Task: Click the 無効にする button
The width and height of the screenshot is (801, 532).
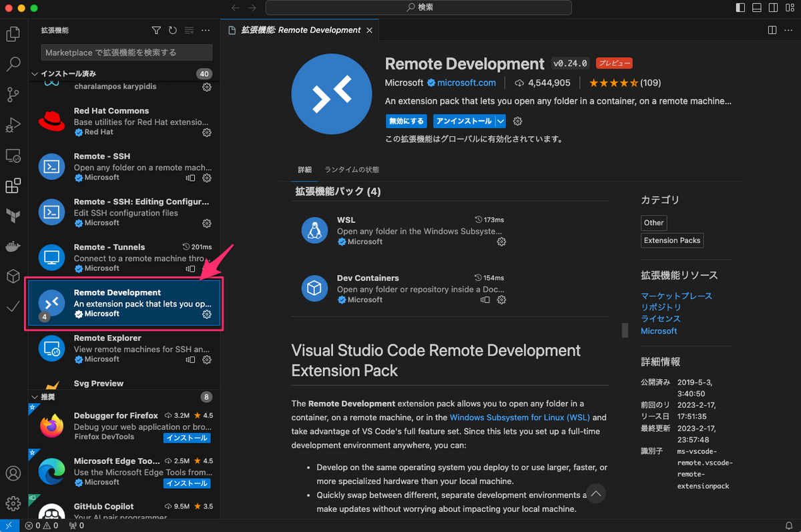Action: tap(406, 121)
